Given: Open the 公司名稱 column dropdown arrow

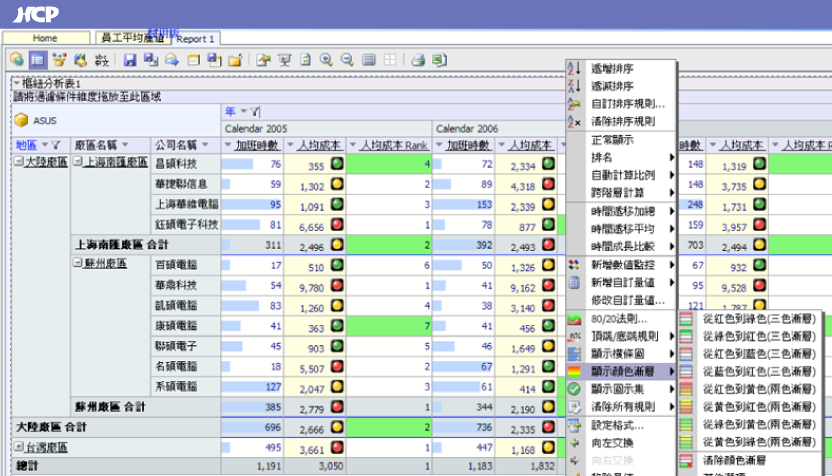Looking at the screenshot, I should pyautogui.click(x=205, y=145).
